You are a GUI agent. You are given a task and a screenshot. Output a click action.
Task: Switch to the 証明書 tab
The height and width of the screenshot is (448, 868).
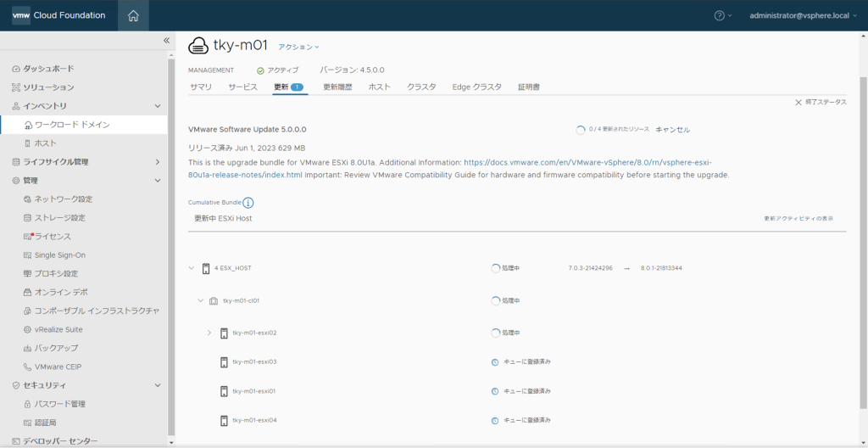(x=529, y=87)
